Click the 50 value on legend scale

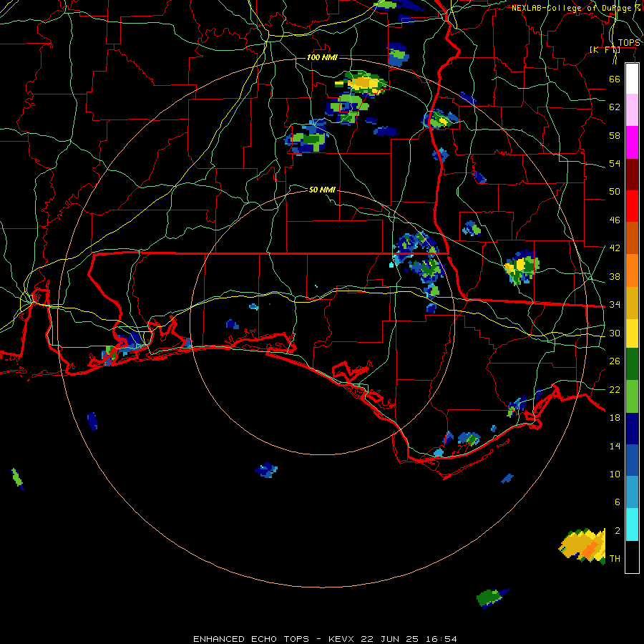[615, 191]
